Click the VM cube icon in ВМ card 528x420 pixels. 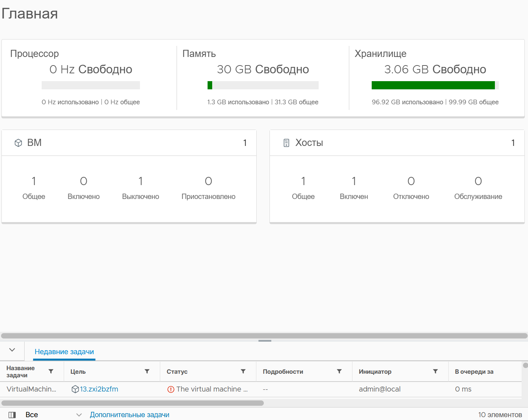18,143
